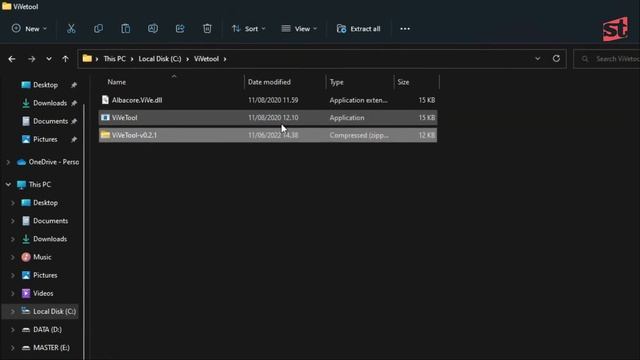Go up one folder level arrow
This screenshot has width=640, height=360.
tap(65, 59)
